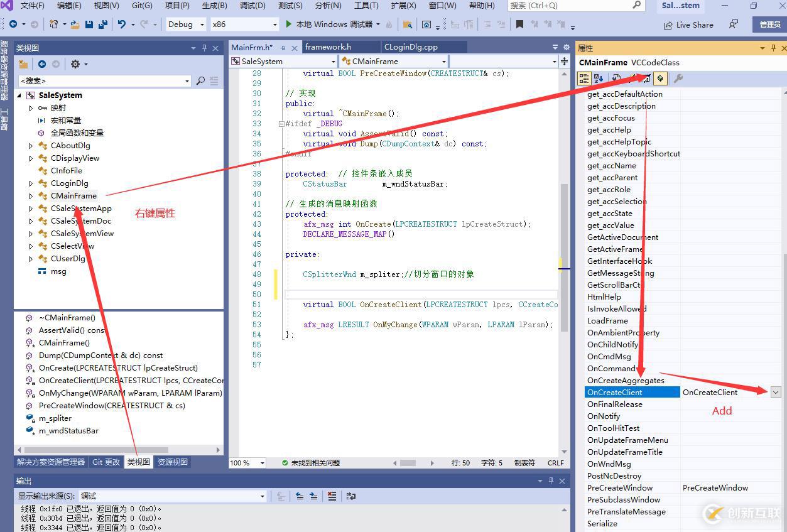
Task: Open the OnCreateClient value dropdown arrow
Action: coord(776,393)
